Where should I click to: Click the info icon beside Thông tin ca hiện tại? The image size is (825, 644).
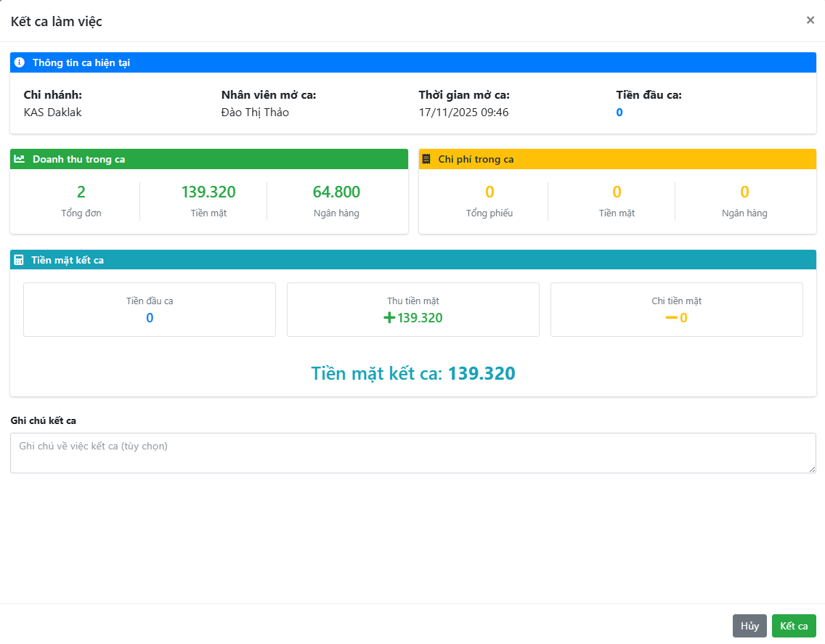[x=20, y=62]
